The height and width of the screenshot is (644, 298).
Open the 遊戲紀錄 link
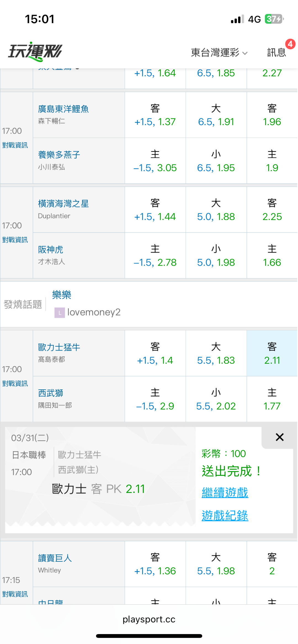point(225,516)
